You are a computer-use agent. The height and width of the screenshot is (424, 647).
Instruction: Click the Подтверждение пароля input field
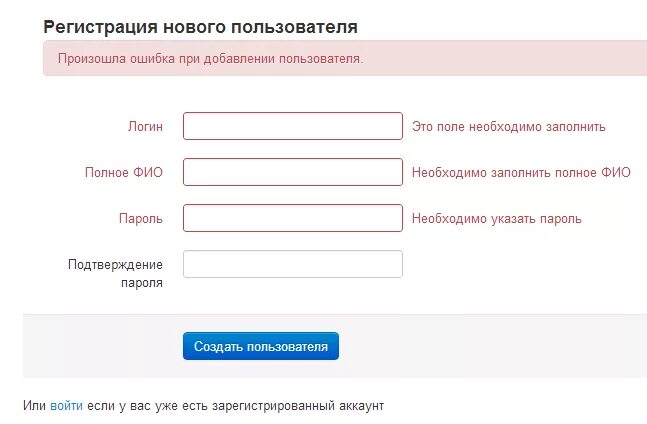click(x=293, y=264)
